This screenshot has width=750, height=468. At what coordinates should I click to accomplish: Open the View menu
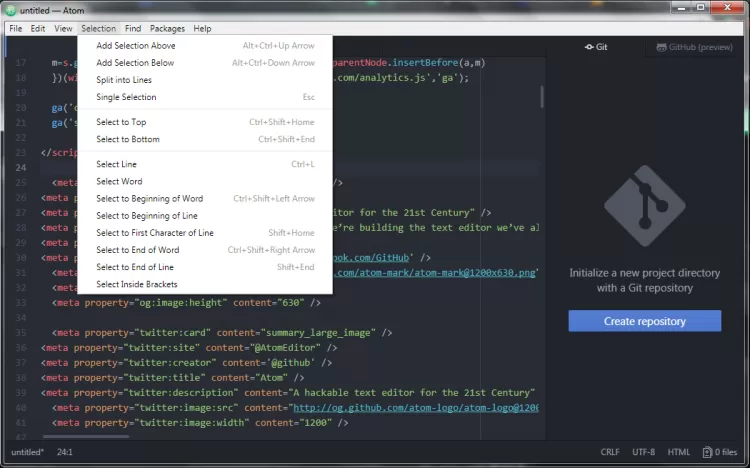tap(63, 29)
